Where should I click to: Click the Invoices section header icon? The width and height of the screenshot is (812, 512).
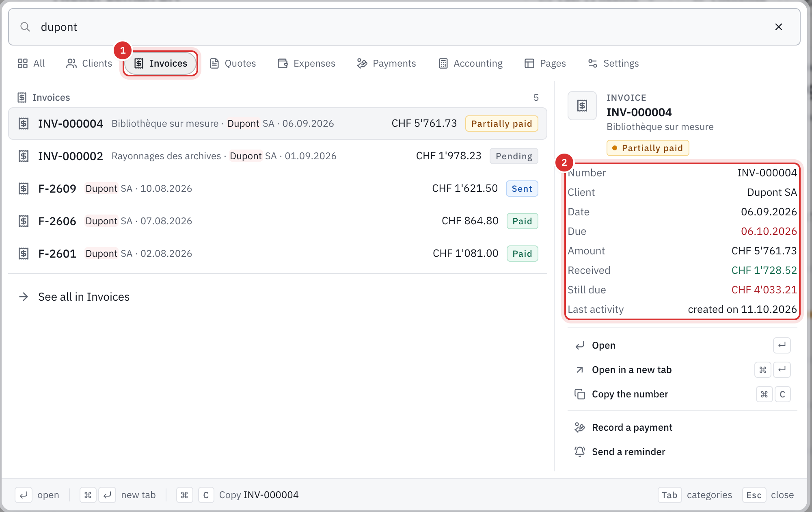[x=22, y=98]
